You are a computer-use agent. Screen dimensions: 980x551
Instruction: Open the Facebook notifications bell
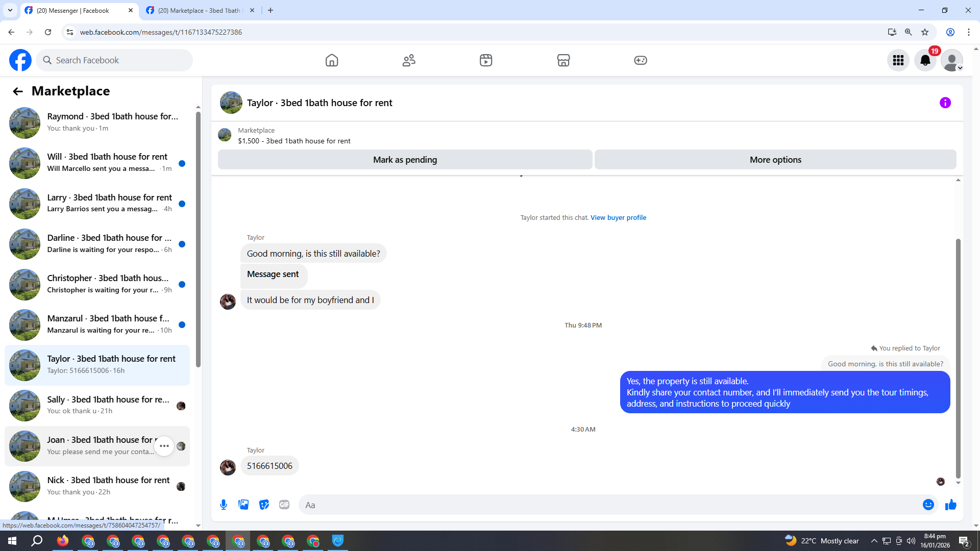[925, 60]
